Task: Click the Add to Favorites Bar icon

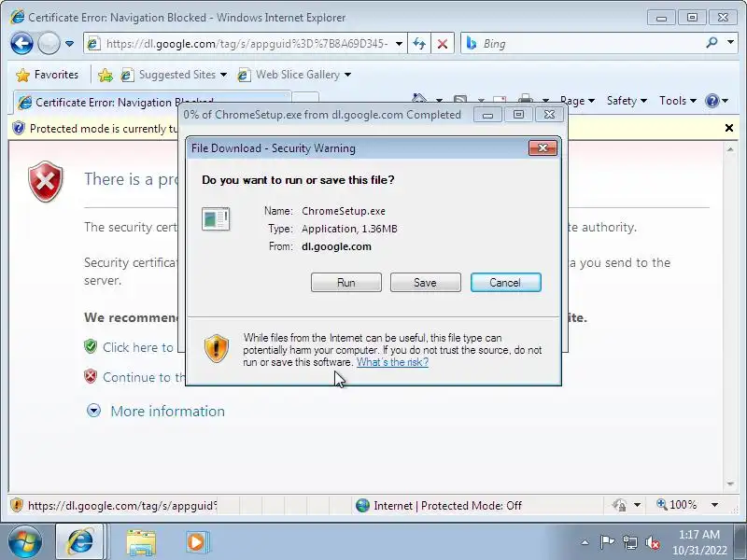Action: pyautogui.click(x=106, y=75)
